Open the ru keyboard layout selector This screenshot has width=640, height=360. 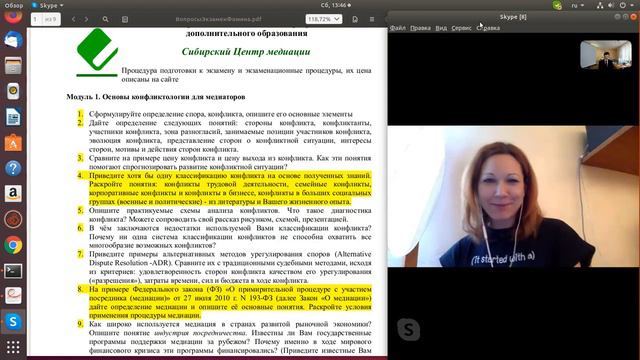tap(577, 5)
